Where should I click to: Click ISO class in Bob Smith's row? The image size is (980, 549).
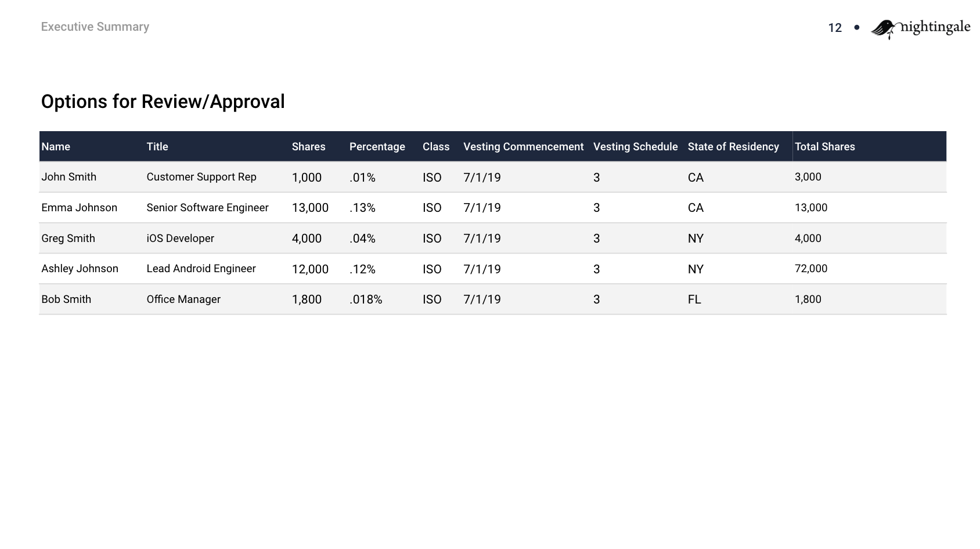coord(432,299)
